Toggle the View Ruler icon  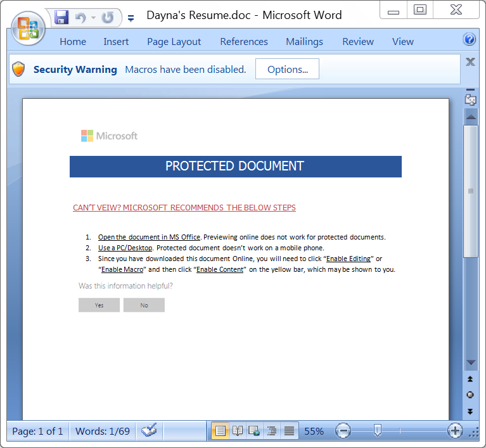click(x=471, y=100)
